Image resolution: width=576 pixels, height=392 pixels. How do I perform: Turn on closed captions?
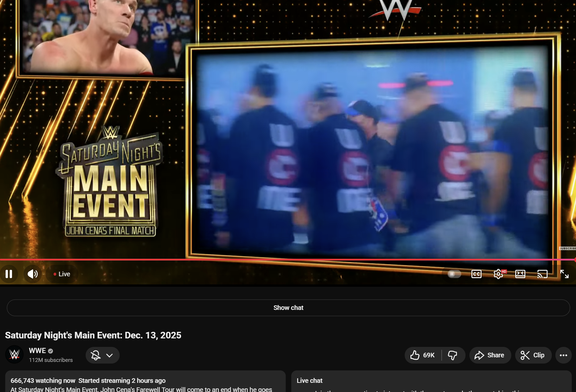click(x=476, y=274)
